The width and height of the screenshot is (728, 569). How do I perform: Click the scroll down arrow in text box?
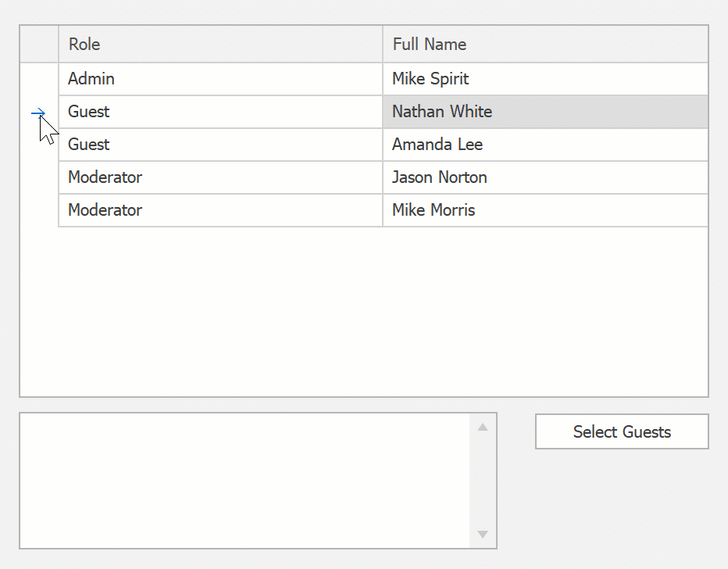click(482, 535)
